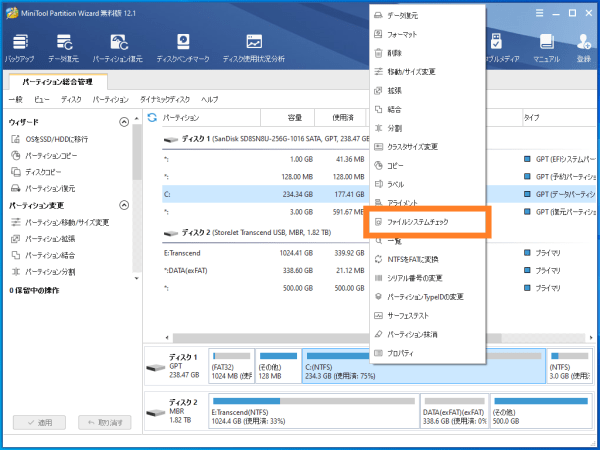Click the 登録 (register) toolbar icon
Screen dimensions: 600x450
584,48
